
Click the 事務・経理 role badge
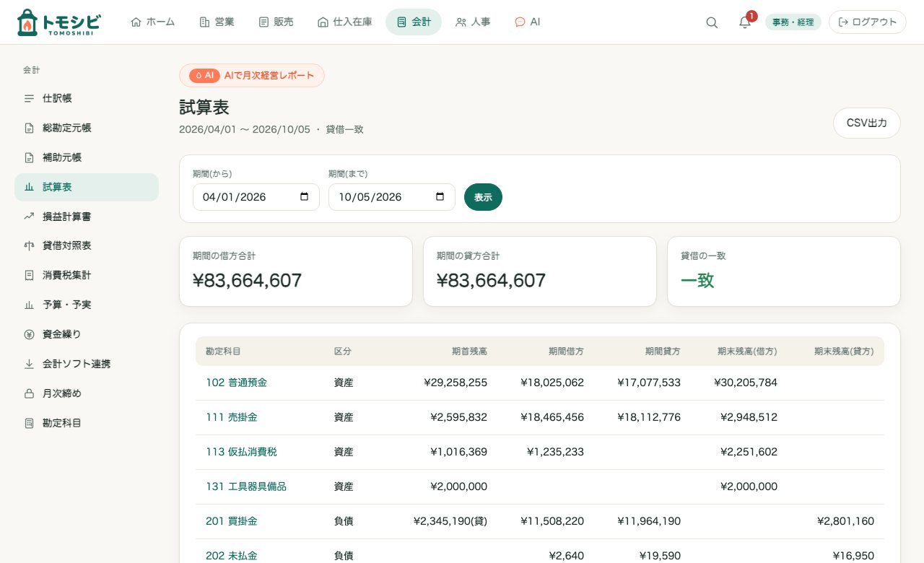(x=793, y=22)
